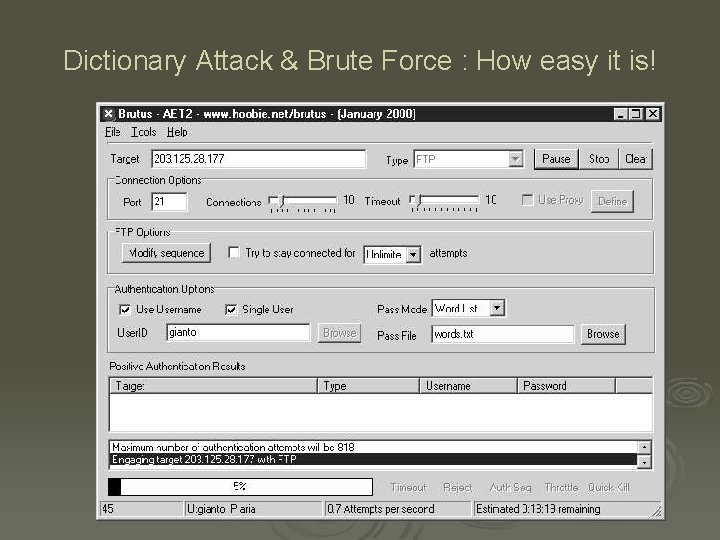
Task: Click the window resize grip corner
Action: click(x=657, y=512)
